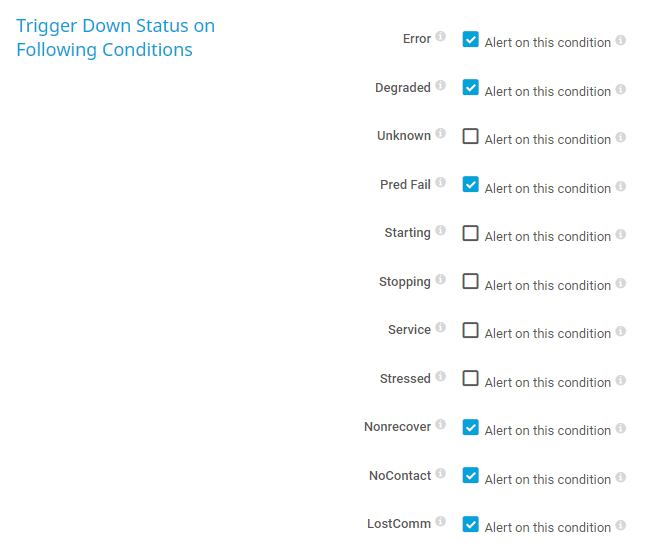Disable the LostComm alert checkbox
Image resolution: width=648 pixels, height=551 pixels.
tap(471, 524)
